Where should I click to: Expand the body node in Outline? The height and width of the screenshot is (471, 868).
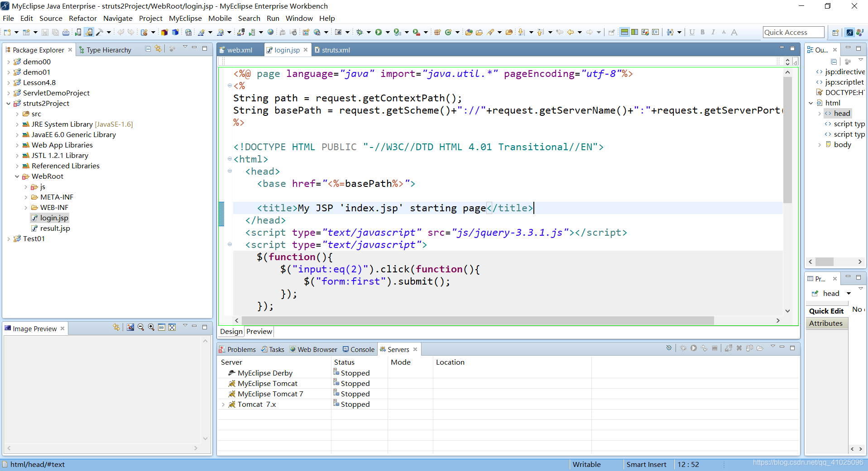tap(820, 145)
